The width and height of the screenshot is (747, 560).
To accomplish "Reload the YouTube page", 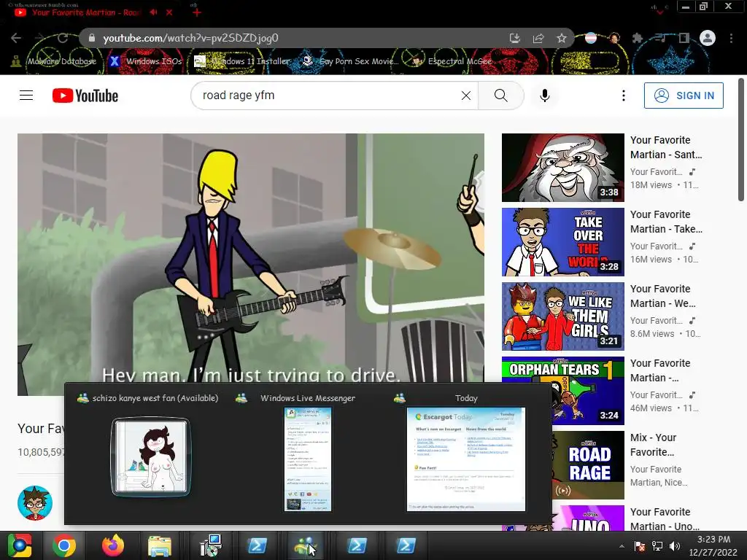I will [x=63, y=38].
